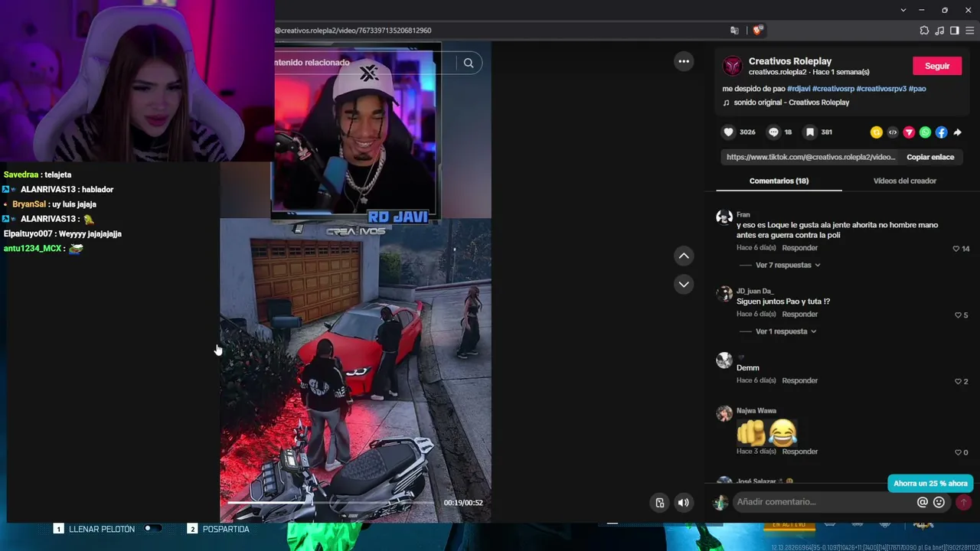980x551 pixels.
Task: Switch to Comentarios (18) tab
Action: coord(779,181)
